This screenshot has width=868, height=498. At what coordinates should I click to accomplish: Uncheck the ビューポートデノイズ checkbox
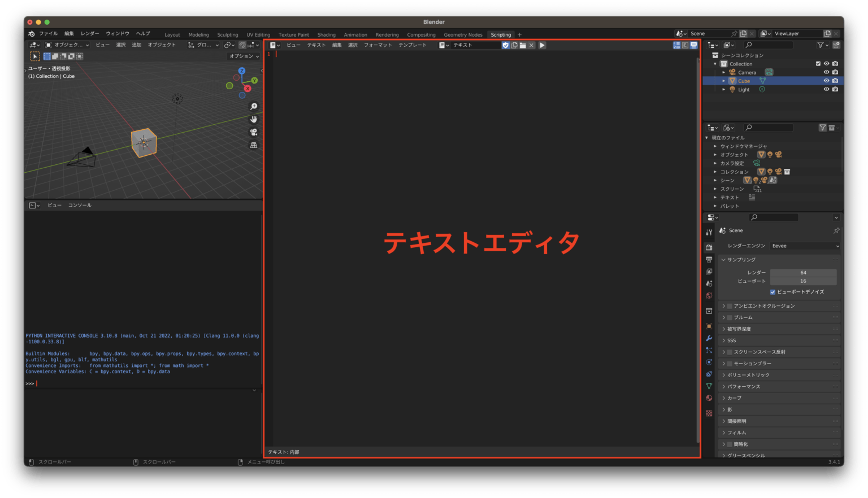point(772,292)
